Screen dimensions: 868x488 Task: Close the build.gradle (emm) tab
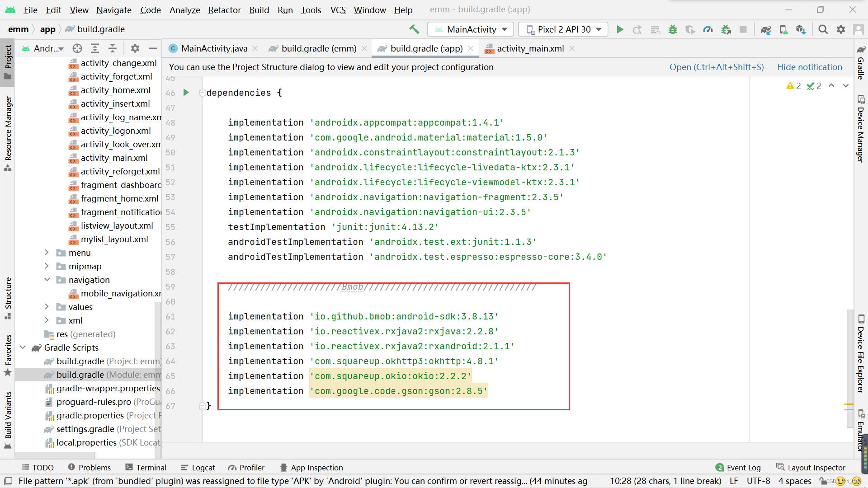coord(364,48)
